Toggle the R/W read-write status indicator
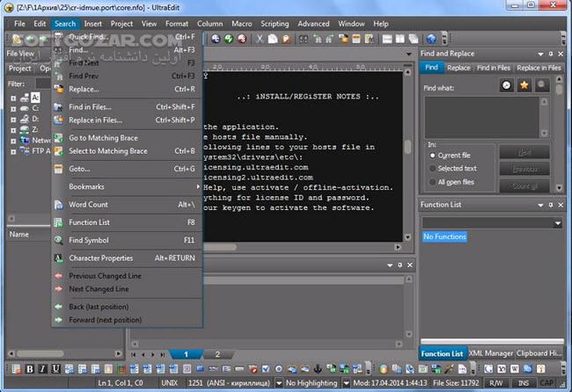The image size is (572, 392). 495,383
